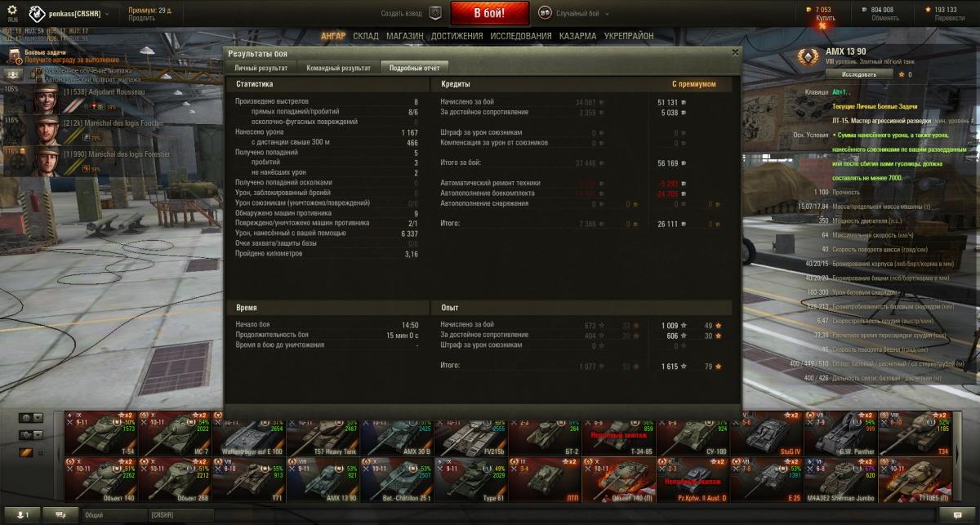Open the КАЗАРМА tab
The width and height of the screenshot is (980, 525).
pos(578,37)
